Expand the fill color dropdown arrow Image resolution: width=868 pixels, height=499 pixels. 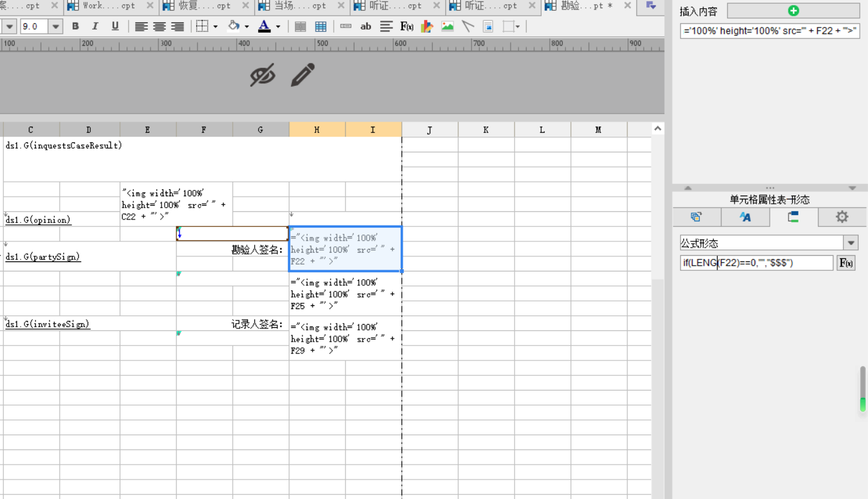pyautogui.click(x=247, y=26)
